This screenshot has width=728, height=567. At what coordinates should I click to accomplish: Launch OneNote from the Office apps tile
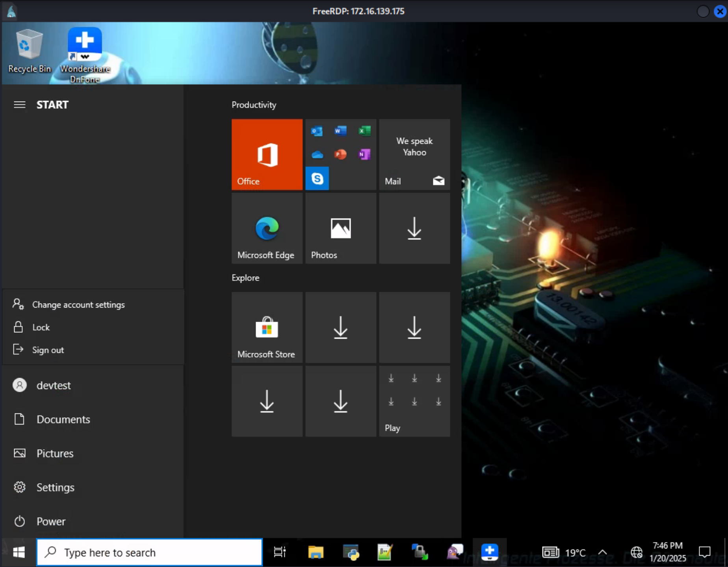click(364, 154)
